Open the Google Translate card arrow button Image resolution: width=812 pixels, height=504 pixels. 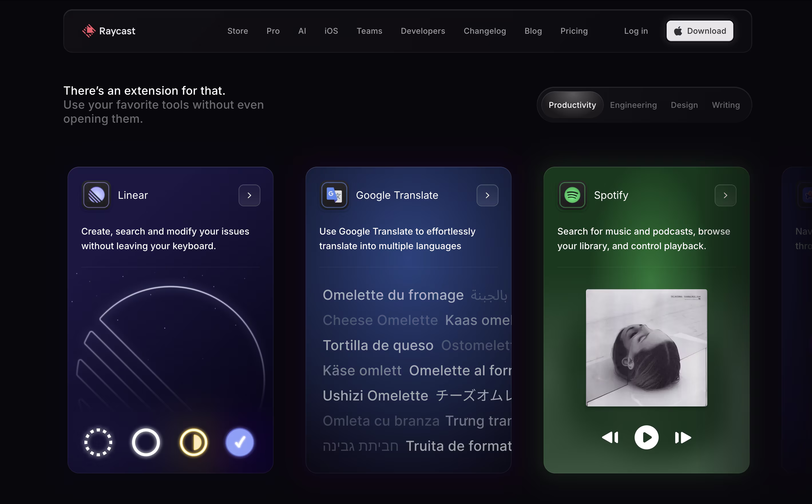coord(487,195)
